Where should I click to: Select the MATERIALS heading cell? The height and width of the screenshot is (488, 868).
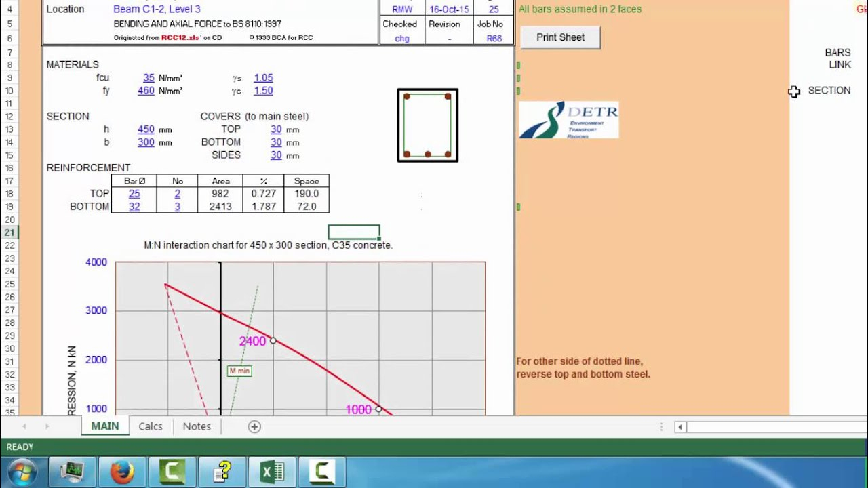pyautogui.click(x=73, y=65)
